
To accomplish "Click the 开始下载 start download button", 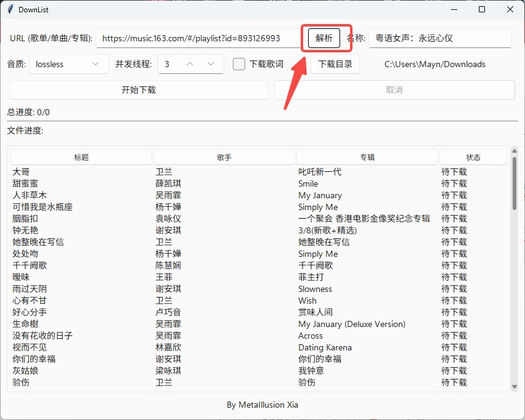I will (138, 90).
